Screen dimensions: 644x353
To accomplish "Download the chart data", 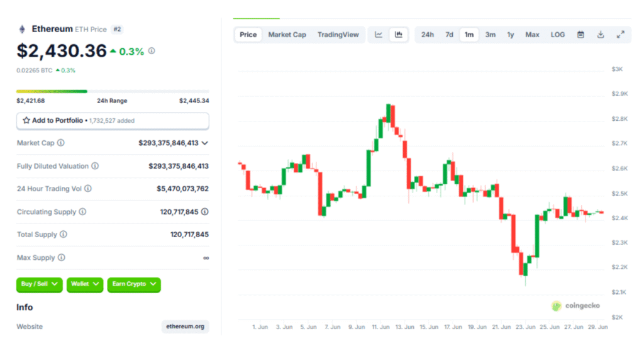I will coord(601,35).
